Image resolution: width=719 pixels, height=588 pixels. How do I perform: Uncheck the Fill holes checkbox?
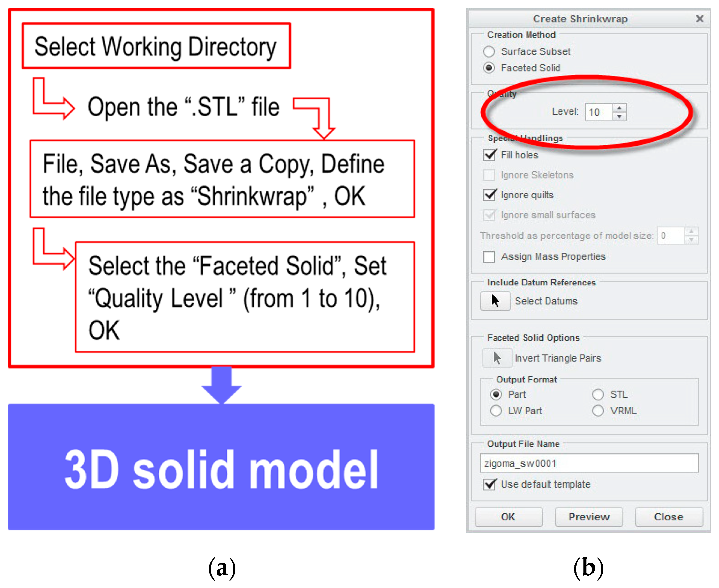[x=488, y=155]
